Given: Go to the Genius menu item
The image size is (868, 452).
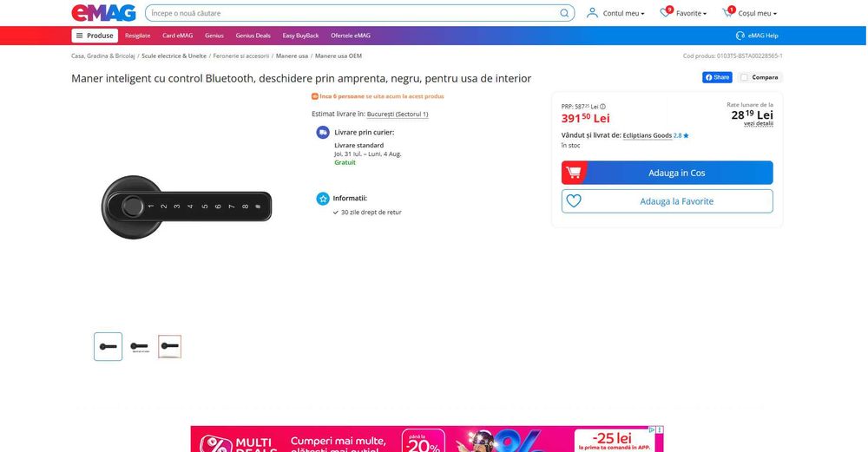Looking at the screenshot, I should pyautogui.click(x=214, y=36).
